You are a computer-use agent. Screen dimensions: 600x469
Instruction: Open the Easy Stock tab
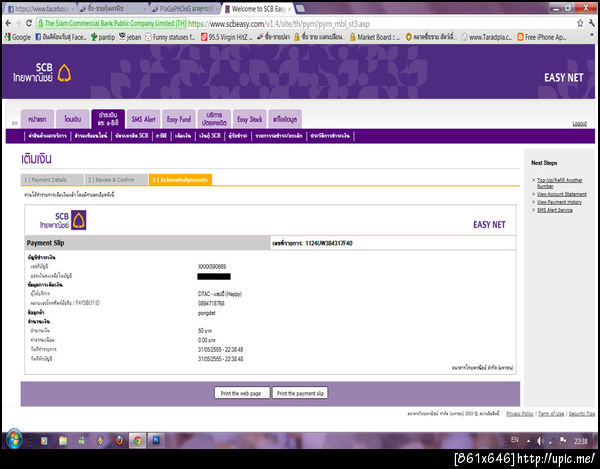point(249,119)
